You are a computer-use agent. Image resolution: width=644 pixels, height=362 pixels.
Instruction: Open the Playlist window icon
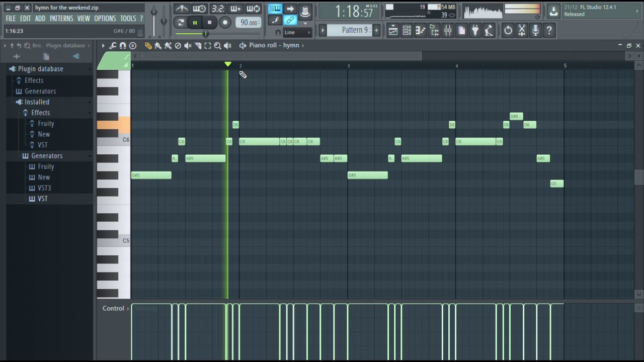pos(393,31)
